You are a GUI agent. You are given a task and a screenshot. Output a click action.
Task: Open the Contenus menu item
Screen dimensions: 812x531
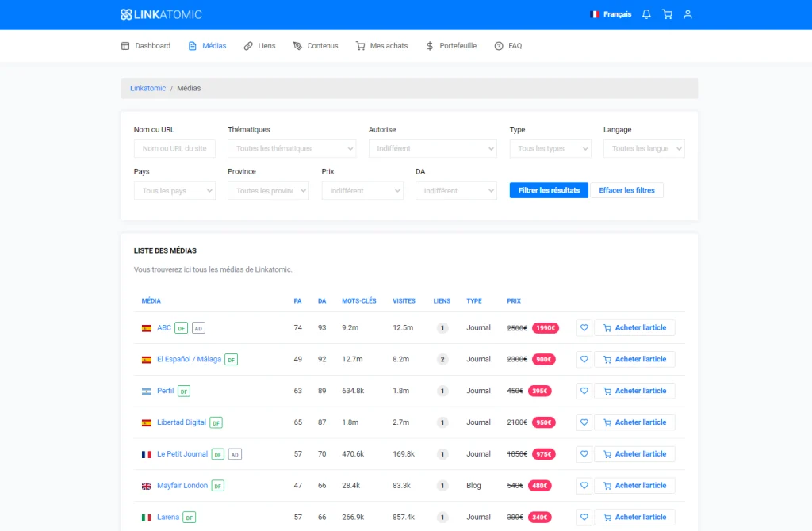coord(316,46)
